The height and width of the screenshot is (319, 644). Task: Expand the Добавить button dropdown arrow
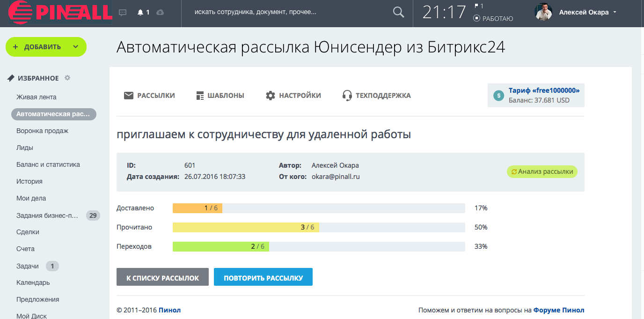75,47
